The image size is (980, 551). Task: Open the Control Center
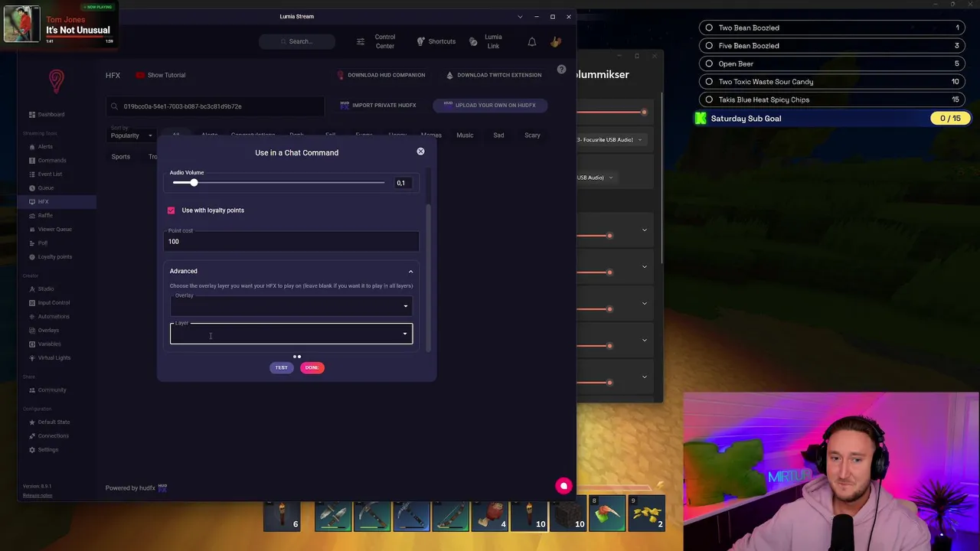pos(377,41)
